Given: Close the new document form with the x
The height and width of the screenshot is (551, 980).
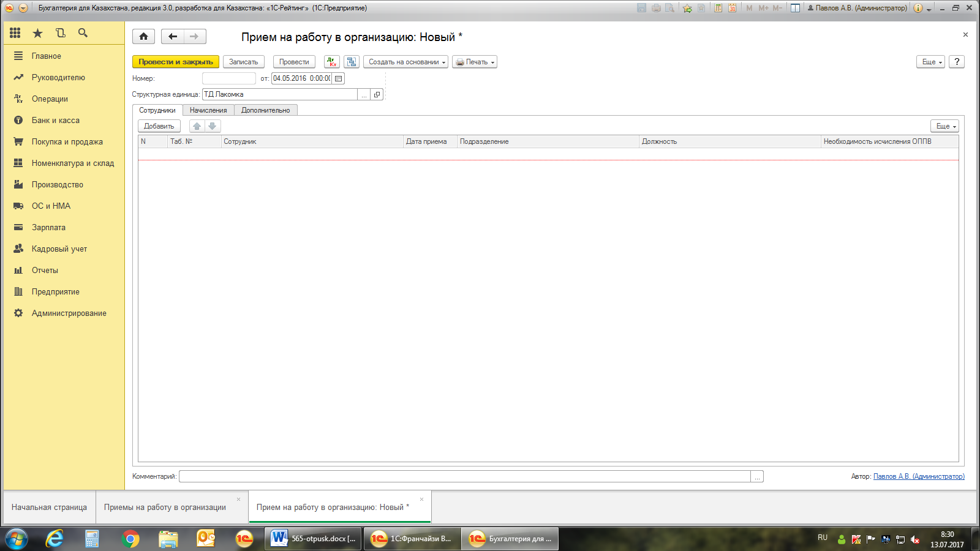Looking at the screenshot, I should point(965,35).
